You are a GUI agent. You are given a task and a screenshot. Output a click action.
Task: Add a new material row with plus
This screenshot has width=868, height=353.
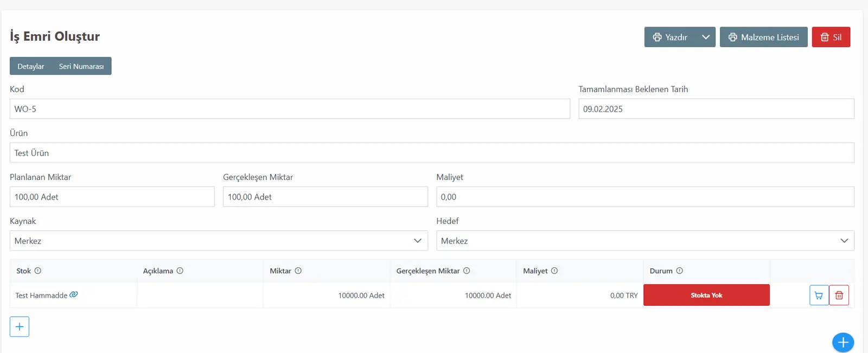[x=20, y=326]
